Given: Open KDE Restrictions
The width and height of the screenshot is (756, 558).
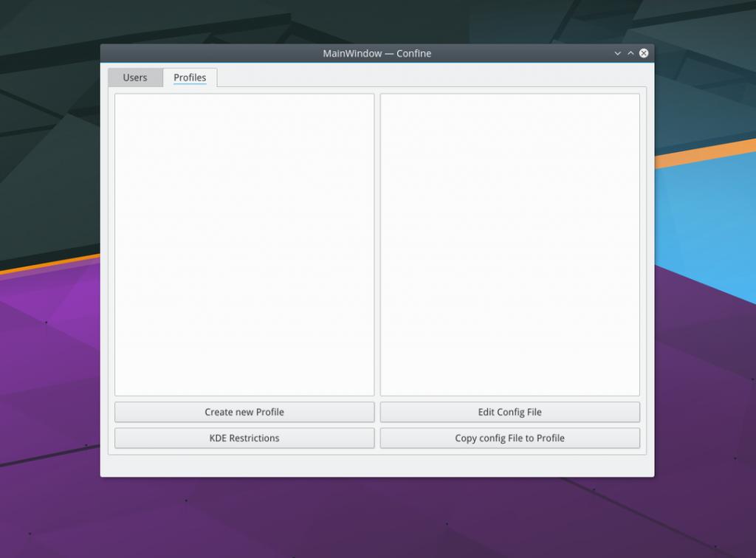Looking at the screenshot, I should (244, 438).
